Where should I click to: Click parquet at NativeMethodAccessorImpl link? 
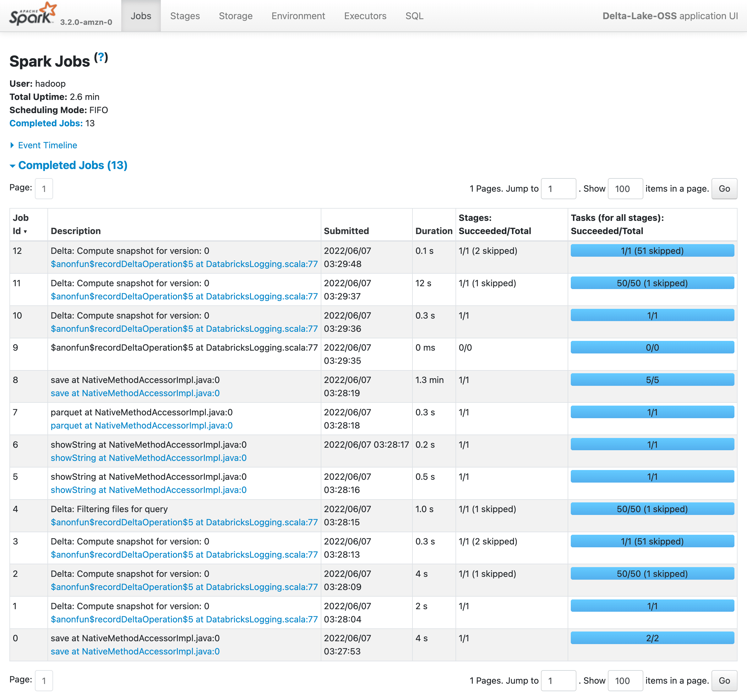[142, 425]
